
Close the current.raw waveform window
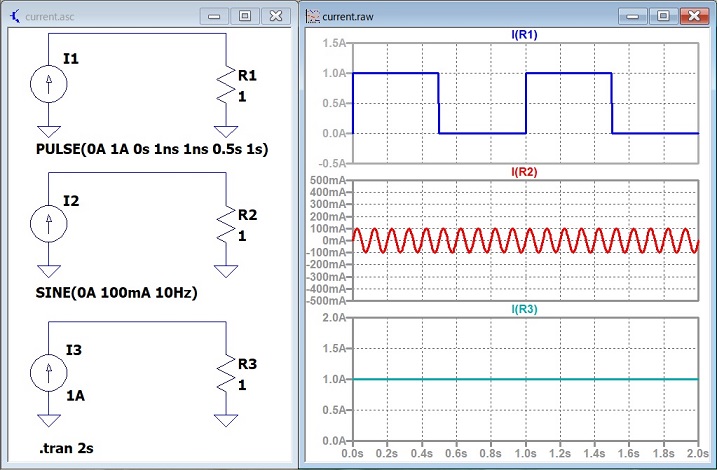(694, 16)
